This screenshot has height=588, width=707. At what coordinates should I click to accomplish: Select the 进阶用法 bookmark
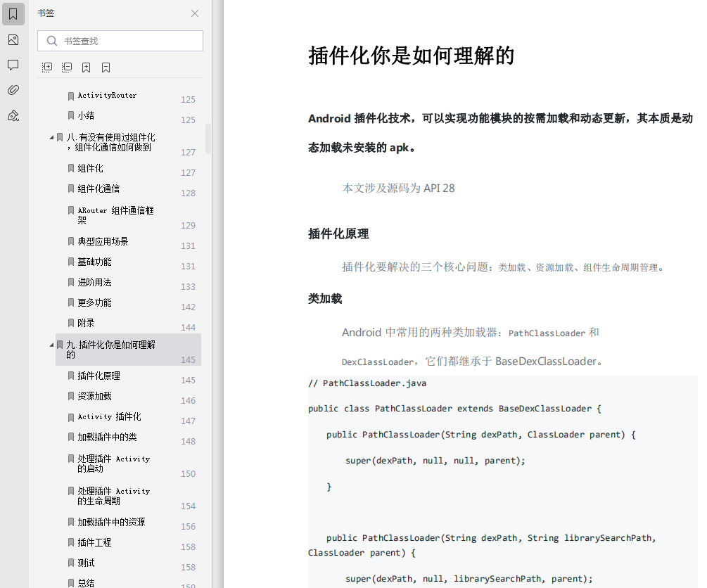(94, 282)
